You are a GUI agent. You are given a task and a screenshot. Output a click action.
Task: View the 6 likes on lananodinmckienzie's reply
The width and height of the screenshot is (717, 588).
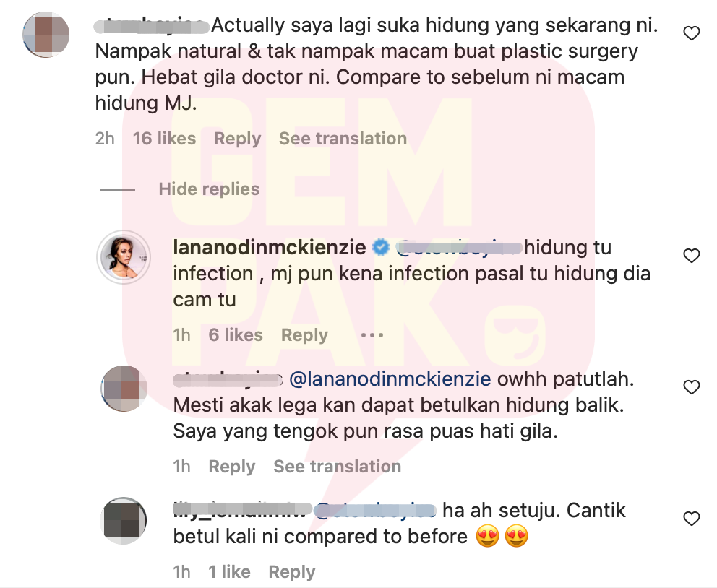(x=236, y=335)
